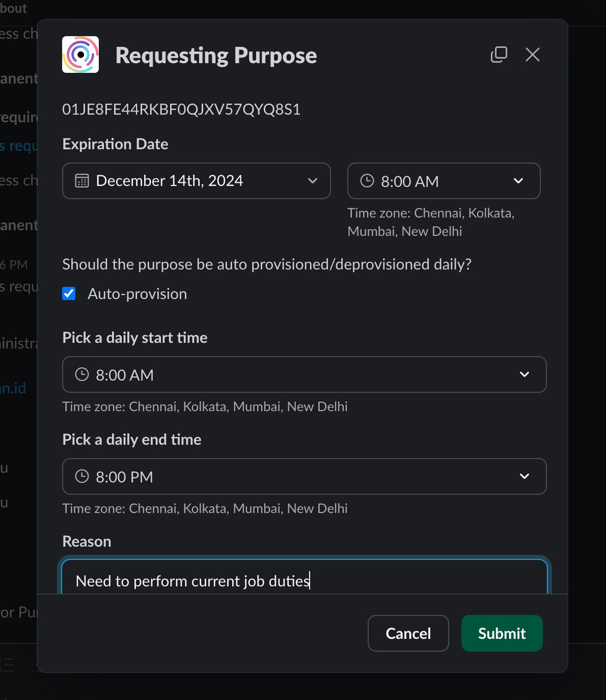Image resolution: width=606 pixels, height=700 pixels.
Task: Click the dimmed list icon behind the modal
Action: tap(8, 664)
